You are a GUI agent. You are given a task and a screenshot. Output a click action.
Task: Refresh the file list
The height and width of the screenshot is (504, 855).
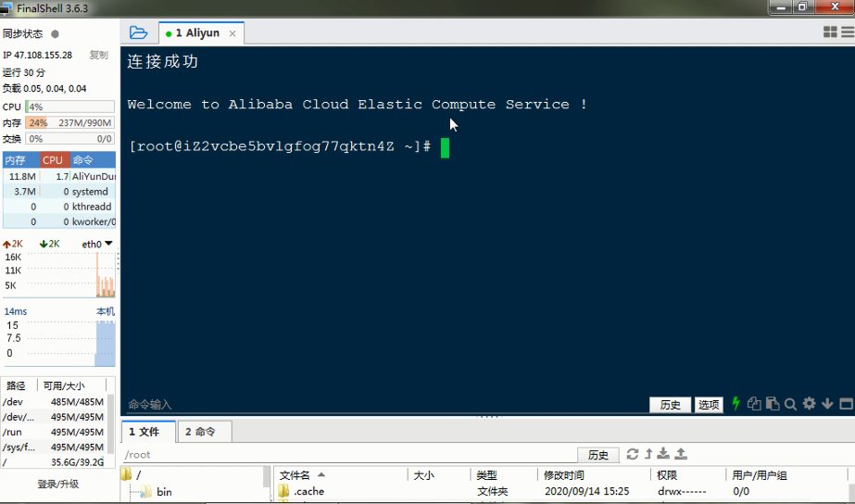(633, 454)
